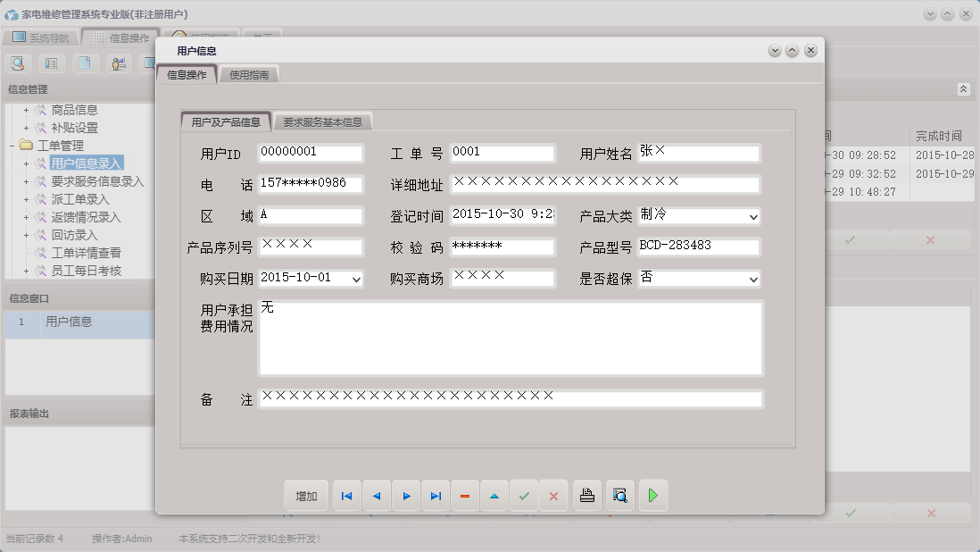Screen dimensions: 980x552
Task: Jump to first record navigation icon
Action: click(346, 495)
